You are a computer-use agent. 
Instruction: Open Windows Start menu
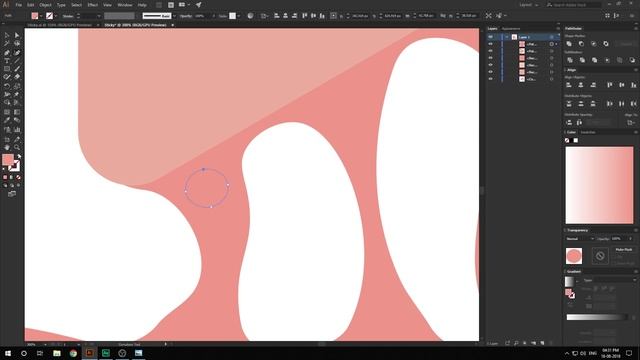tap(7, 353)
